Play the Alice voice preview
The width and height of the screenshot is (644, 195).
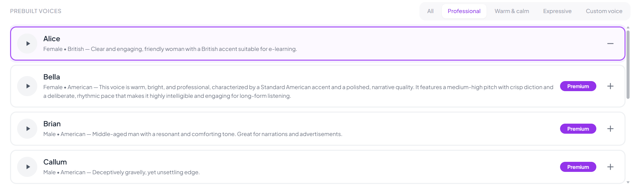click(27, 44)
